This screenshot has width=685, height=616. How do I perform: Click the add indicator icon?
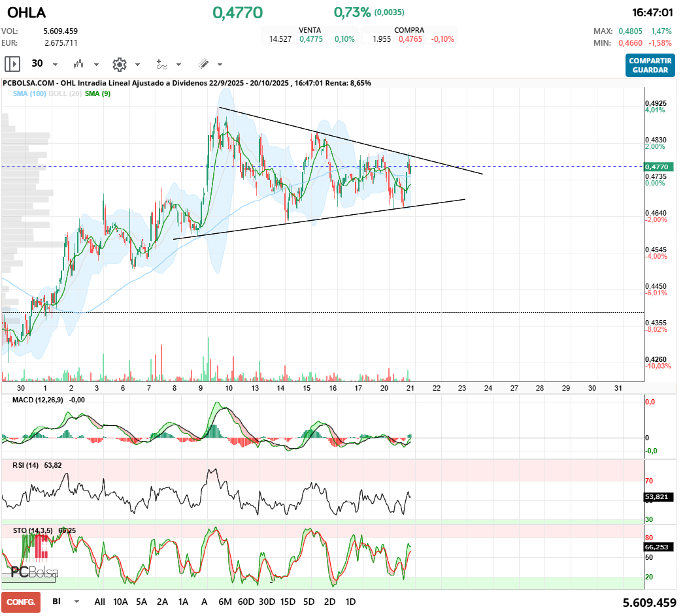point(161,64)
